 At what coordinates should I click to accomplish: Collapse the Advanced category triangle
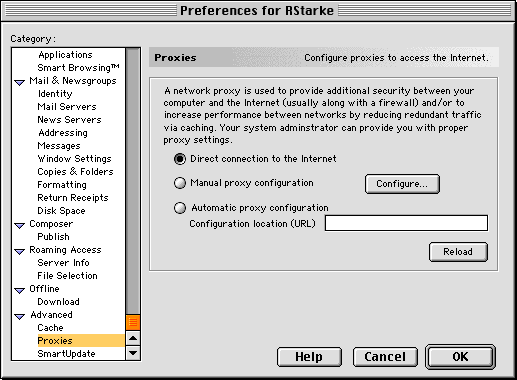coord(20,316)
